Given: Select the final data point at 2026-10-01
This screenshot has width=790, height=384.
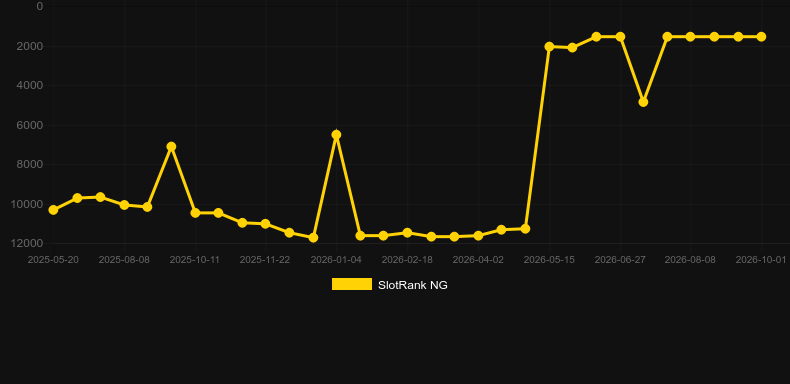Looking at the screenshot, I should point(761,37).
